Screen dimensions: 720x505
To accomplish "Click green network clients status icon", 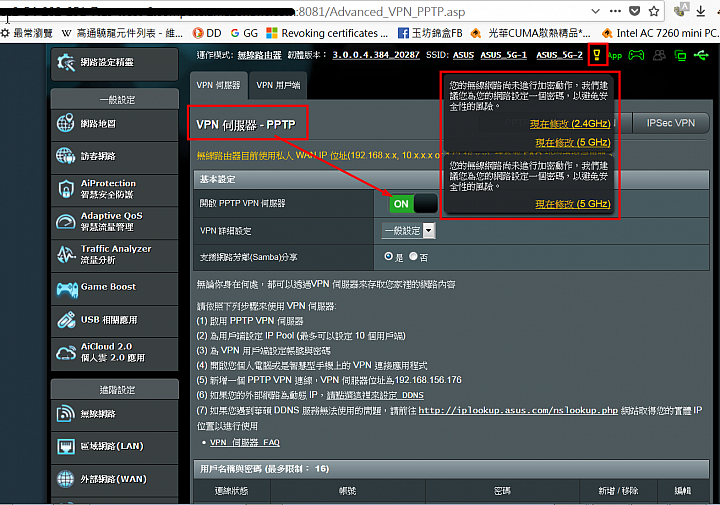I will 680,56.
